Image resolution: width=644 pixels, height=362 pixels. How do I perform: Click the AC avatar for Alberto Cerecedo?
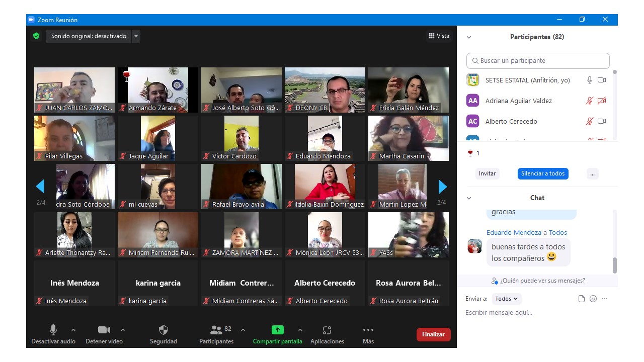[472, 121]
